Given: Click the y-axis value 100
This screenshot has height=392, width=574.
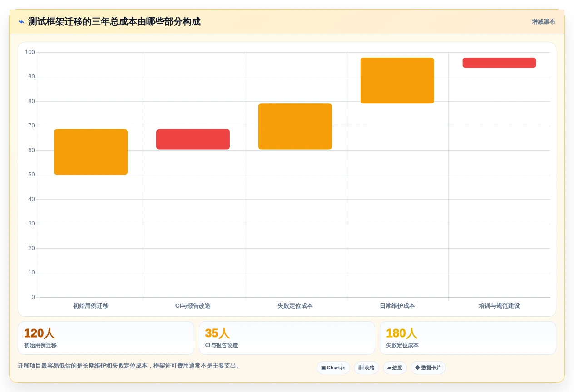Looking at the screenshot, I should tap(30, 52).
